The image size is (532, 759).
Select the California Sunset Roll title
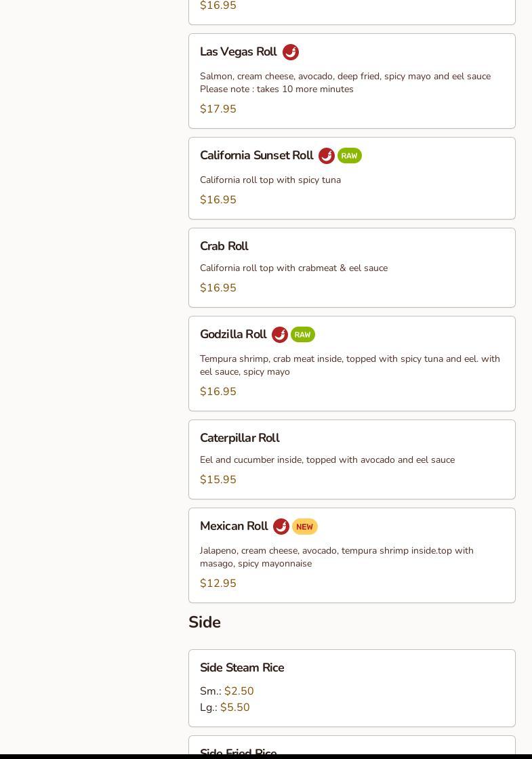pyautogui.click(x=256, y=156)
